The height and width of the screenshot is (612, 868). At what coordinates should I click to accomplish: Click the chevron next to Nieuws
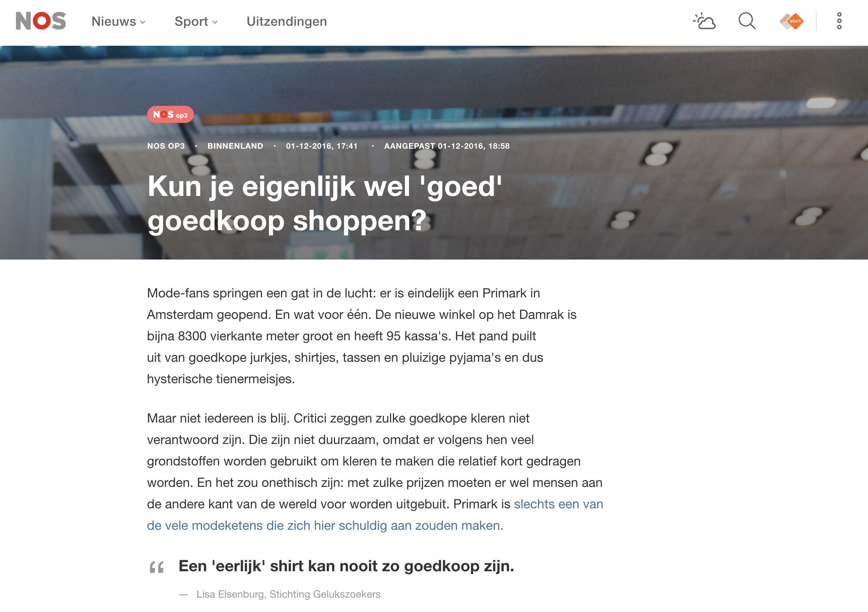(x=143, y=22)
